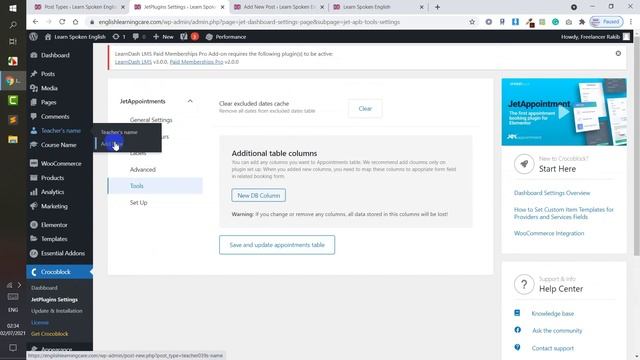Screen dimensions: 640x360
Task: Click Save and update appointments table
Action: point(277,245)
